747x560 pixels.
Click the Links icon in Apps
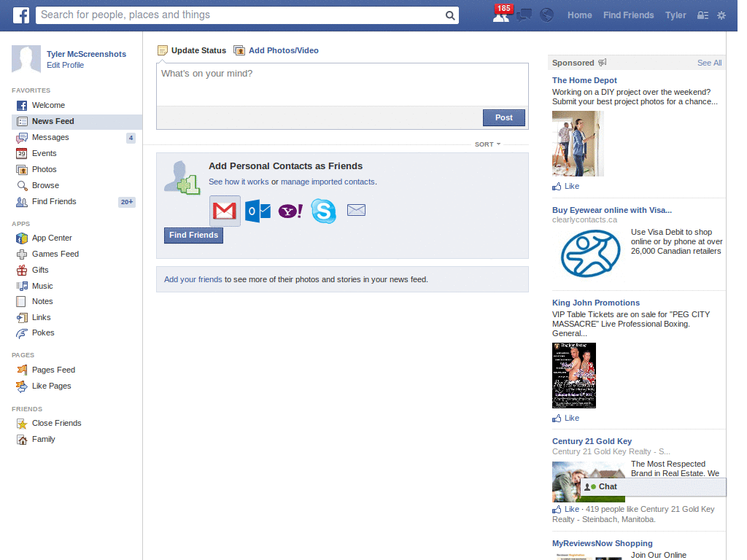pyautogui.click(x=22, y=318)
